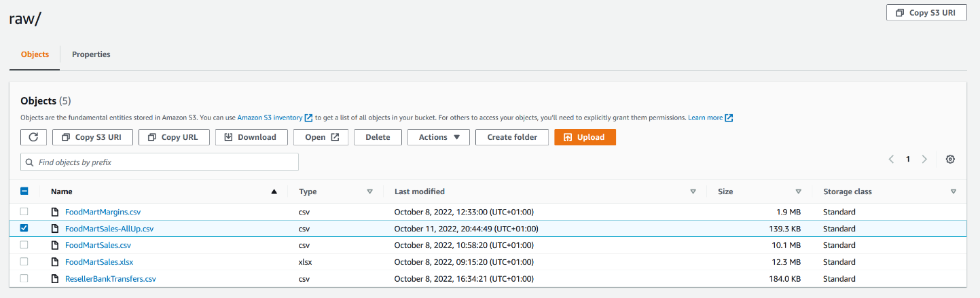Screen dimensions: 980x298
Task: Focus the Find objects by prefix field
Action: (160, 162)
